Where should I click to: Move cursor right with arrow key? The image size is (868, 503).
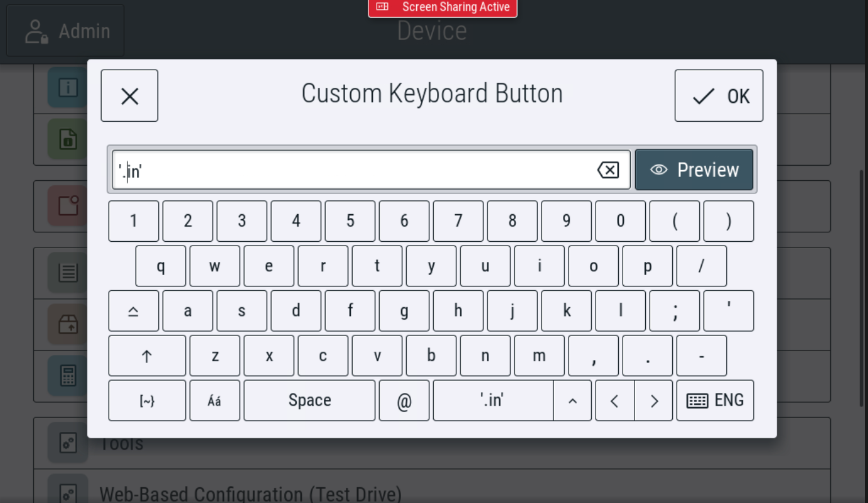653,400
